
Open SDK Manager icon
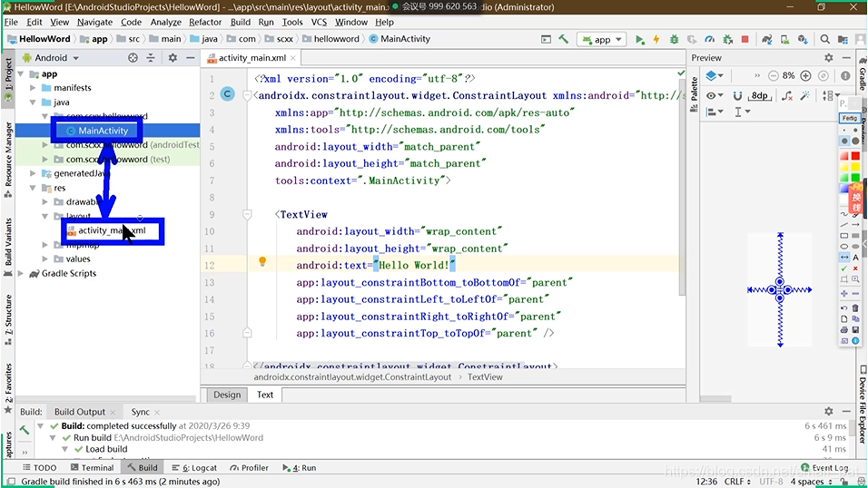tap(803, 39)
